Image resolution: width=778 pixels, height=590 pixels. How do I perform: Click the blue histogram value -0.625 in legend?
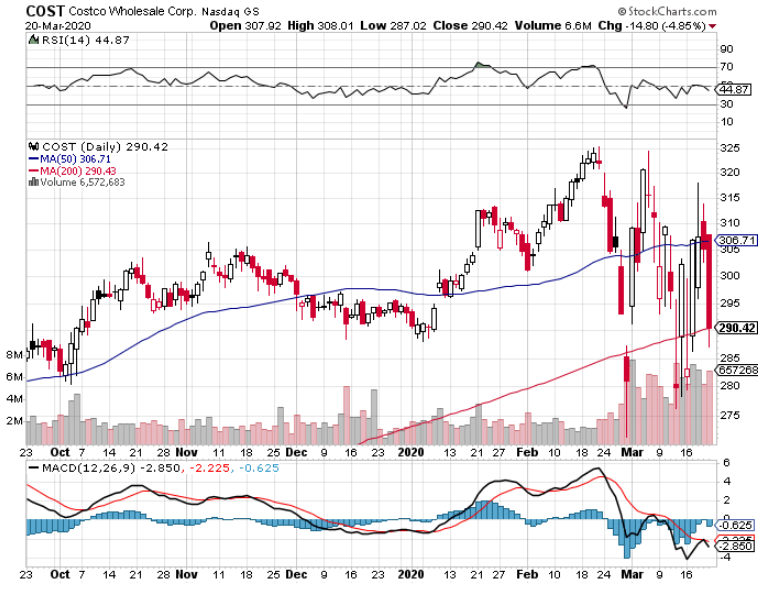pyautogui.click(x=259, y=468)
